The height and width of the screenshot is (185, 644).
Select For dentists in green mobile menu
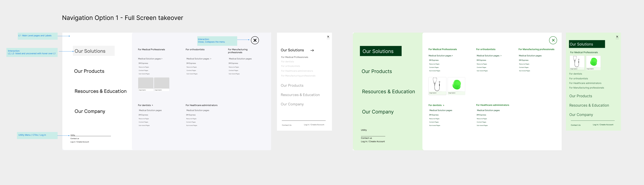point(576,74)
